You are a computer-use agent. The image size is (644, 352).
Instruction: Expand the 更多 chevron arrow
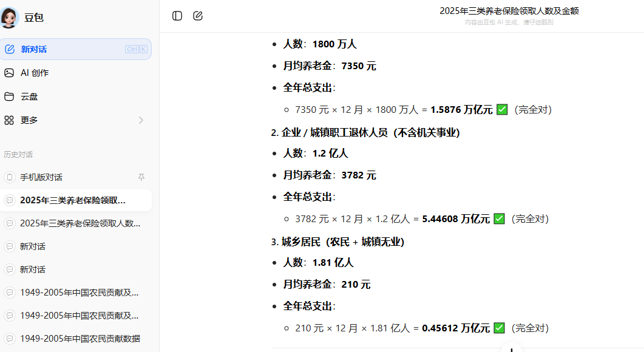pos(141,120)
